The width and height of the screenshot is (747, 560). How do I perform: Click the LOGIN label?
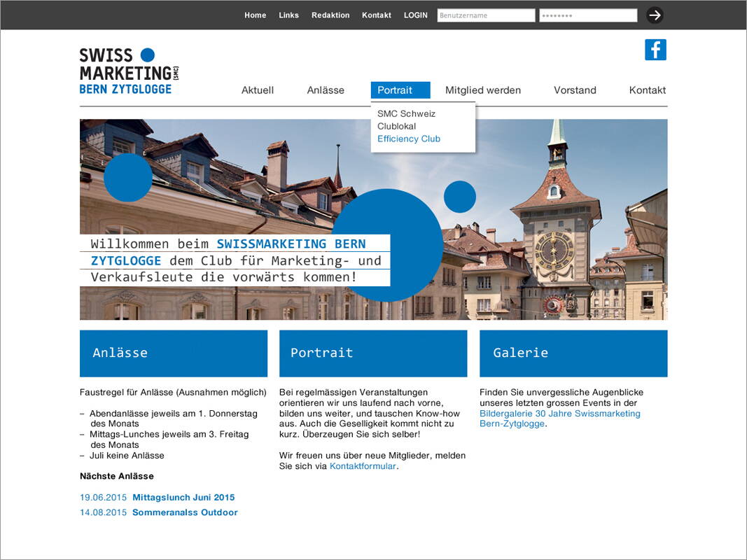click(x=415, y=15)
